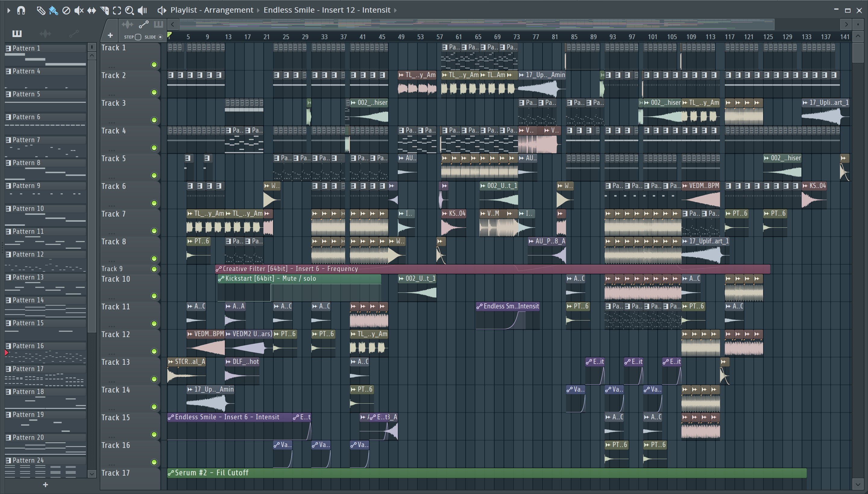Mute Track 9 with its green LED
This screenshot has height=494, width=868.
pyautogui.click(x=154, y=269)
